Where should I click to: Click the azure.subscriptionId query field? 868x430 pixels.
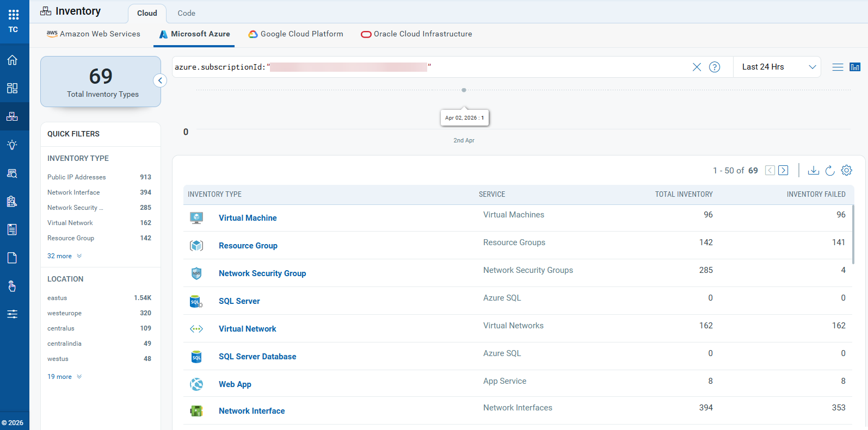coord(430,67)
